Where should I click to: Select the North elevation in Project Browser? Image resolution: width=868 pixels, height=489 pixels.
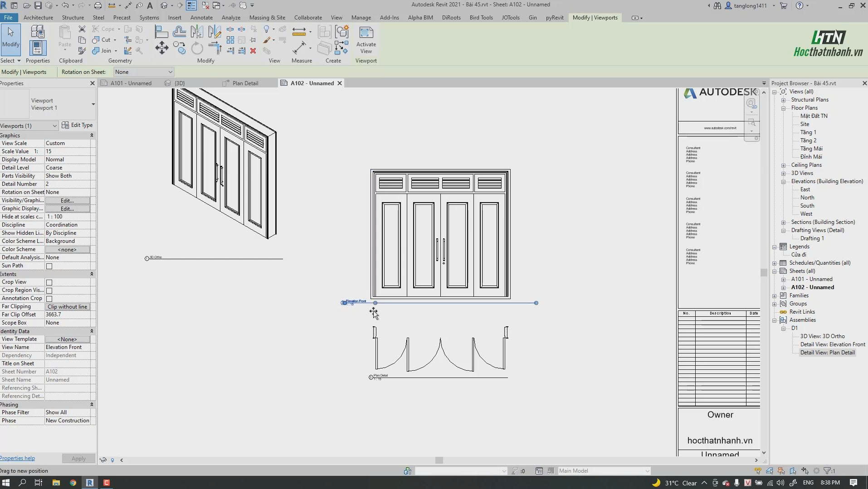pos(807,198)
